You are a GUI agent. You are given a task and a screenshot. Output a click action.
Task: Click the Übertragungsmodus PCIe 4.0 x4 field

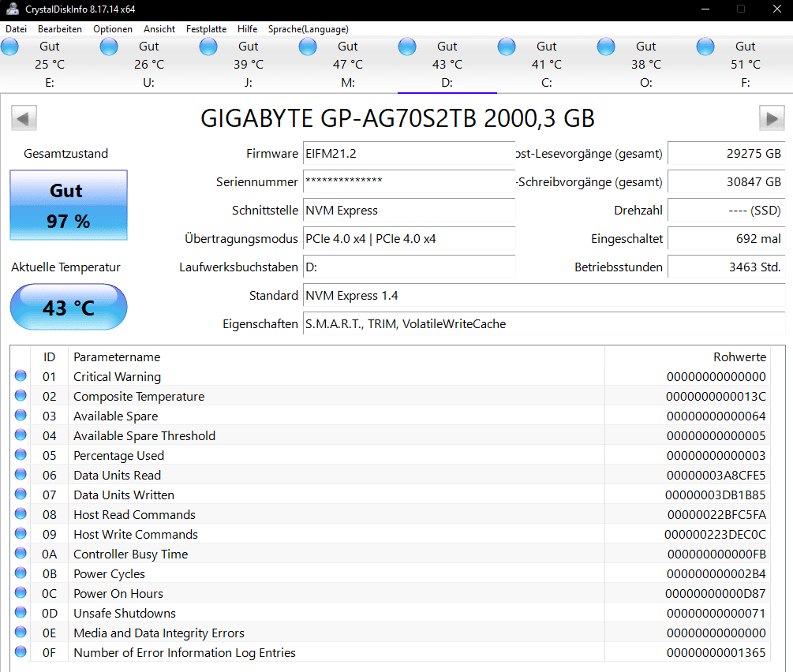410,238
